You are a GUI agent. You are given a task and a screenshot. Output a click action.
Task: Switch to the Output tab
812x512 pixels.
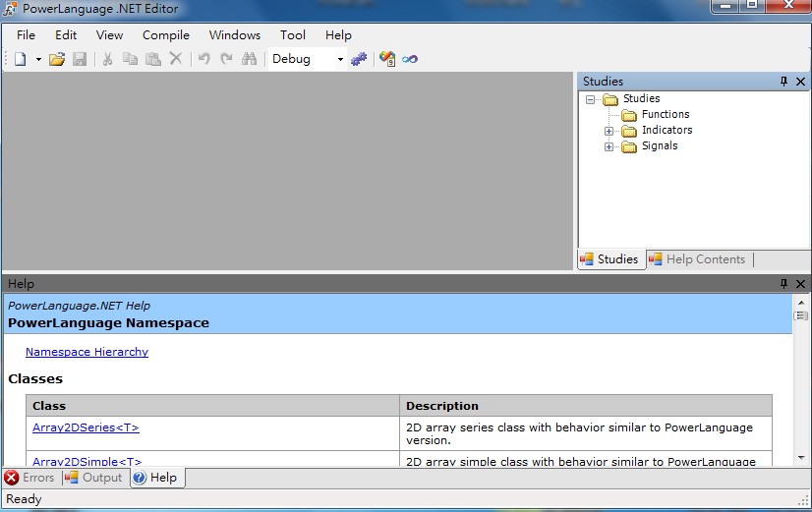pyautogui.click(x=93, y=478)
